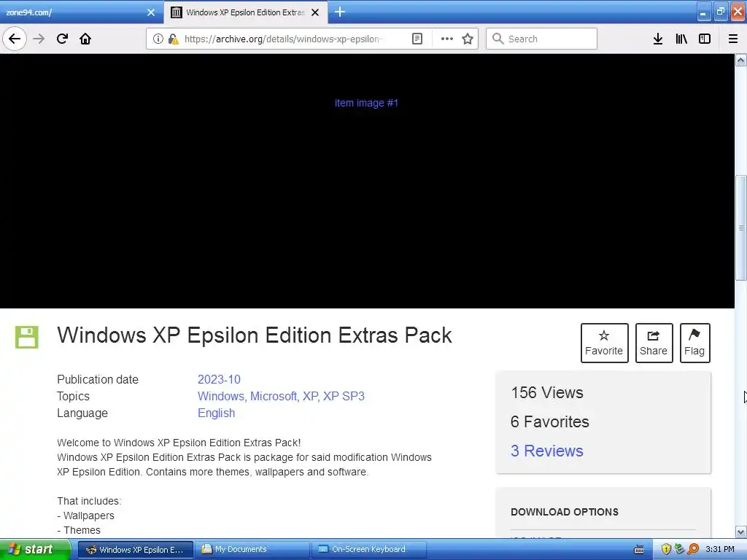This screenshot has width=747, height=560.
Task: Click the Windows XP Epsilon Edition Extras Pack title
Action: point(255,335)
